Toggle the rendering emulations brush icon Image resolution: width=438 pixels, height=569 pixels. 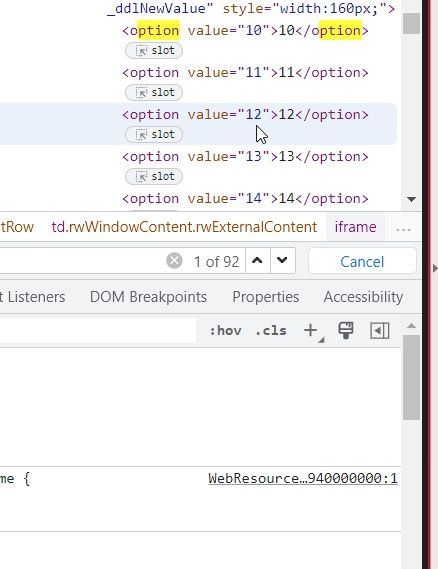click(345, 330)
